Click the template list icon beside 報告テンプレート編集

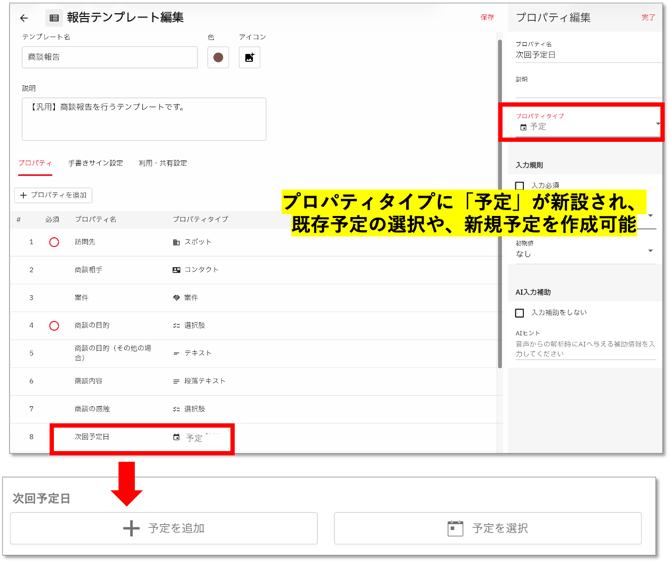point(54,18)
